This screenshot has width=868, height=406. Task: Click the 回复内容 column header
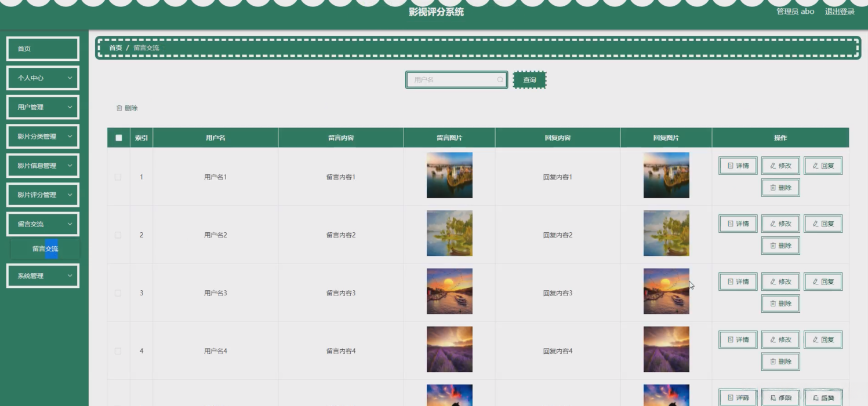coord(558,138)
